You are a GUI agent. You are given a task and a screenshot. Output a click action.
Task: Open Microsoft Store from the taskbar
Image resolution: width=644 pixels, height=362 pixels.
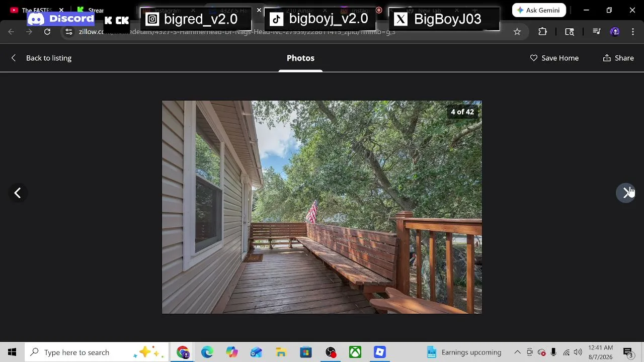pyautogui.click(x=306, y=352)
